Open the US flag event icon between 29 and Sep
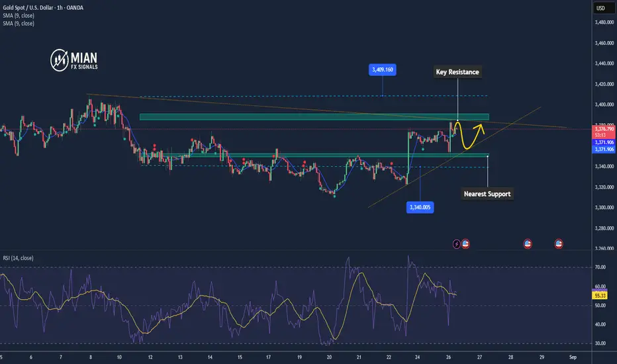The height and width of the screenshot is (364, 617). click(x=558, y=244)
